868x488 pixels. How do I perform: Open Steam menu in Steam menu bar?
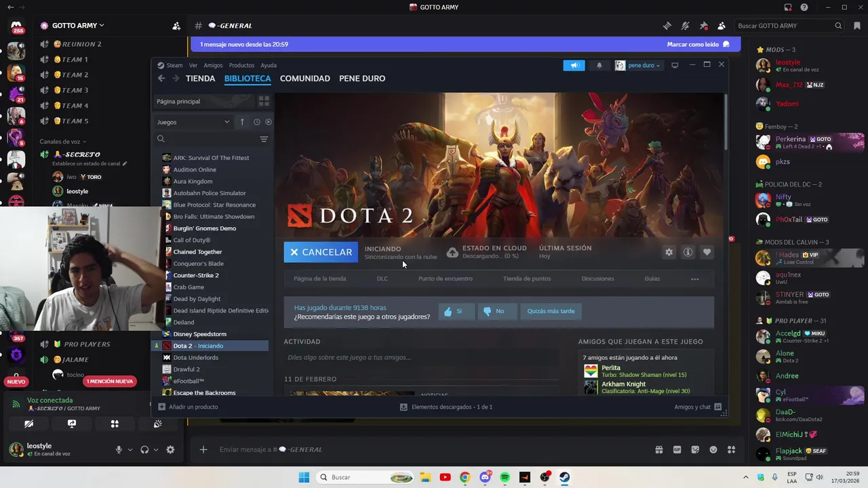coord(174,66)
